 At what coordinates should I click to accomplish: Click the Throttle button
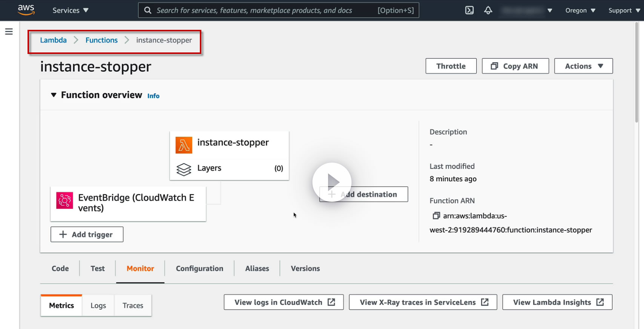click(451, 66)
